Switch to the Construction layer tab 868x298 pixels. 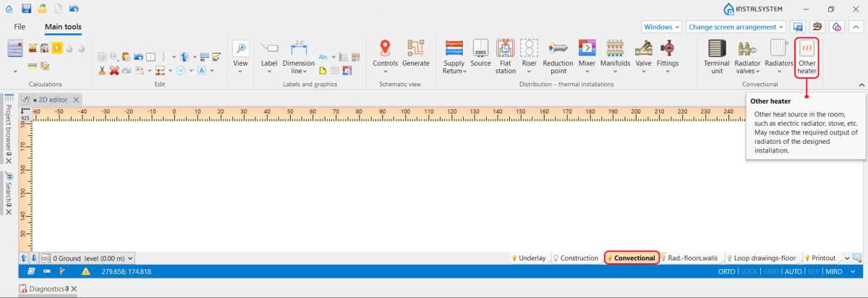[576, 257]
